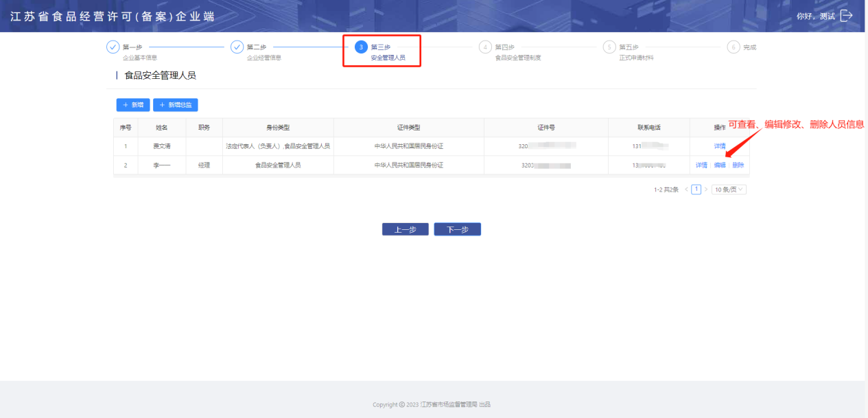Select page number 1 in pagination
The height and width of the screenshot is (418, 868).
(696, 189)
